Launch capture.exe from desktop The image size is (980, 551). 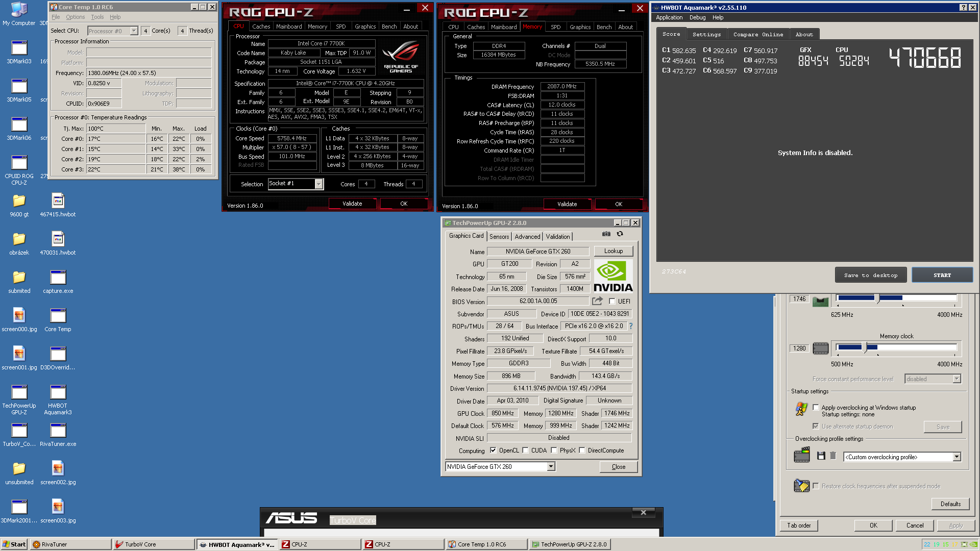point(58,282)
